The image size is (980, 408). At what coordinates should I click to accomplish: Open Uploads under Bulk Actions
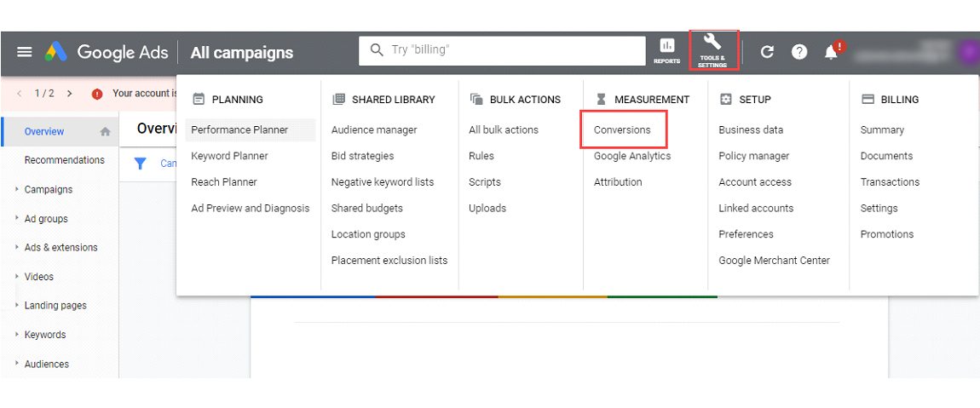click(487, 208)
